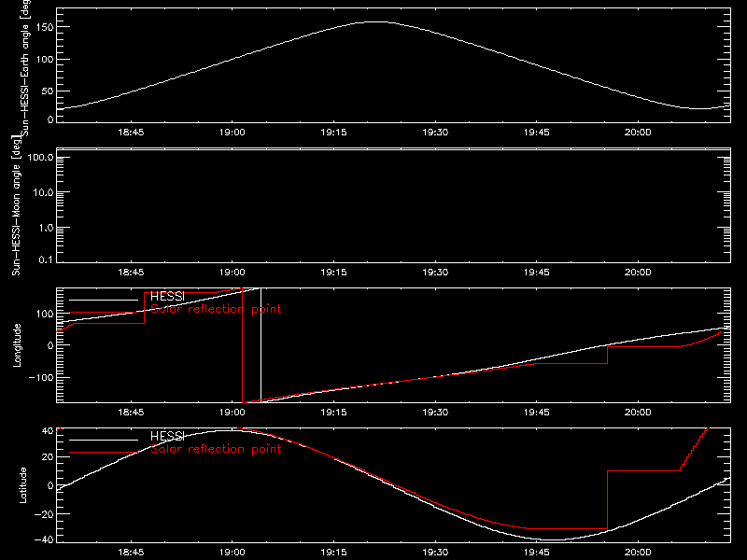The height and width of the screenshot is (560, 747).
Task: Click the 'Longitude' y-axis title
Action: pos(17,345)
